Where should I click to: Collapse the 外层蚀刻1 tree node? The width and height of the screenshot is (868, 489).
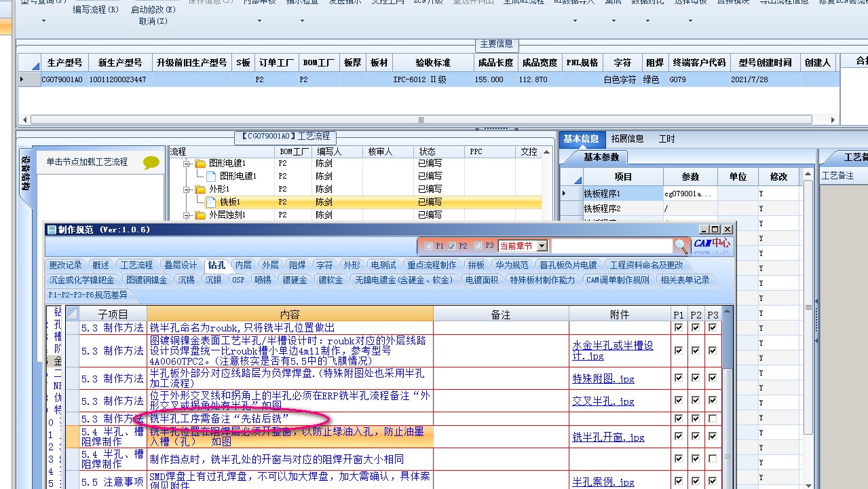point(187,215)
